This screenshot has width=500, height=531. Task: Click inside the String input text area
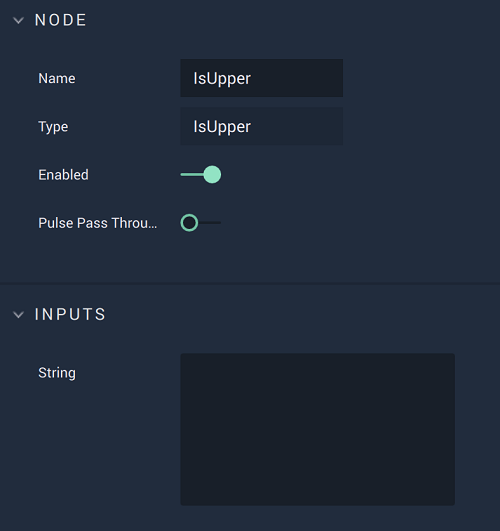[x=317, y=429]
